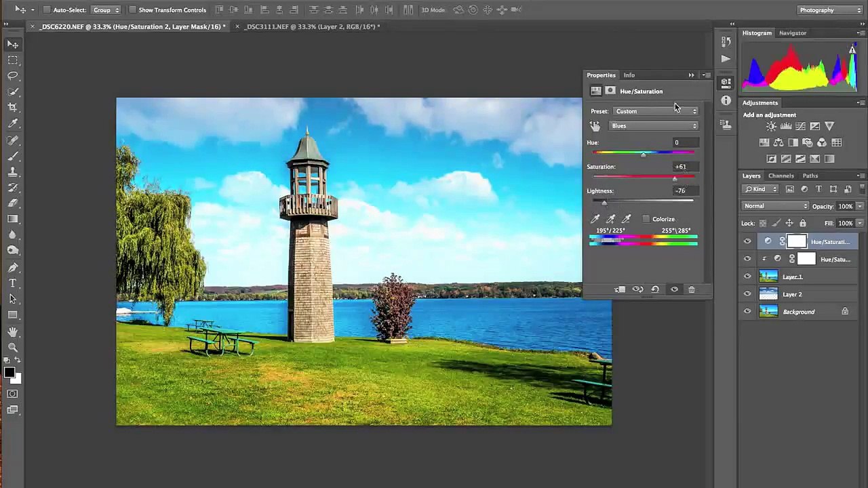This screenshot has height=488, width=868.
Task: Toggle the Auto-Select checkbox
Action: pos(47,10)
